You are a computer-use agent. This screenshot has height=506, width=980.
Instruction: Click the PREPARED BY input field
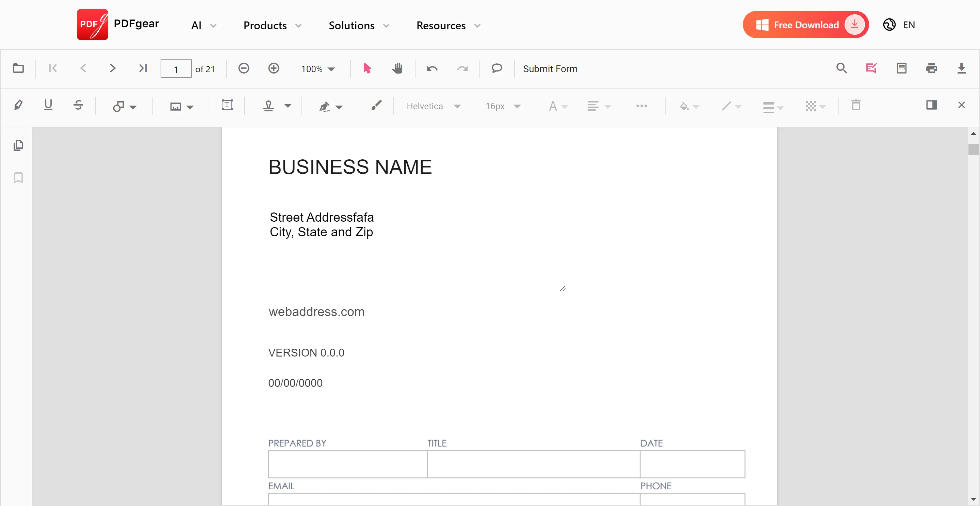click(347, 463)
